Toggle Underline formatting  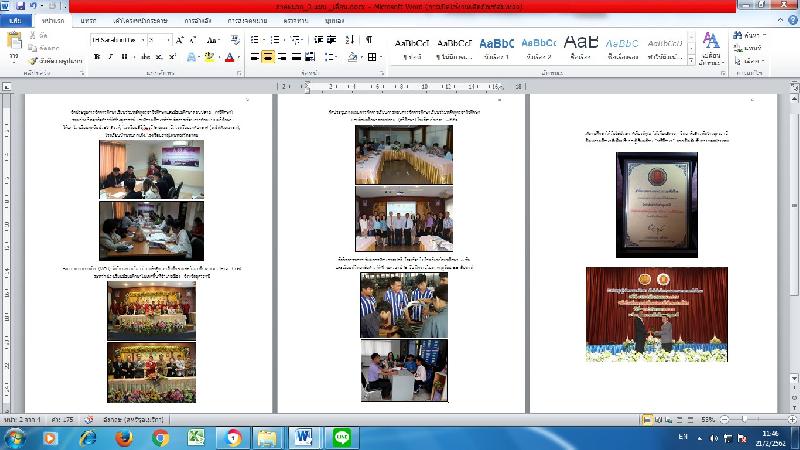(x=124, y=57)
